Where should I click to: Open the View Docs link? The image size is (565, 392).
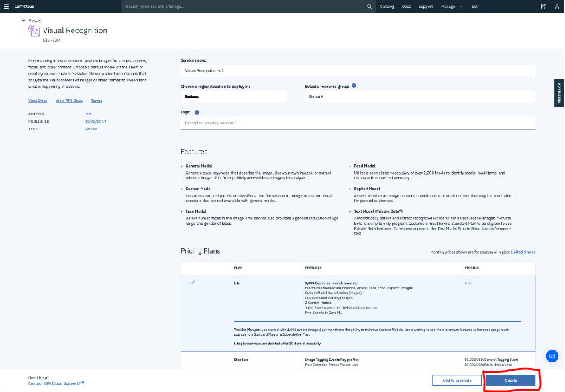(38, 101)
